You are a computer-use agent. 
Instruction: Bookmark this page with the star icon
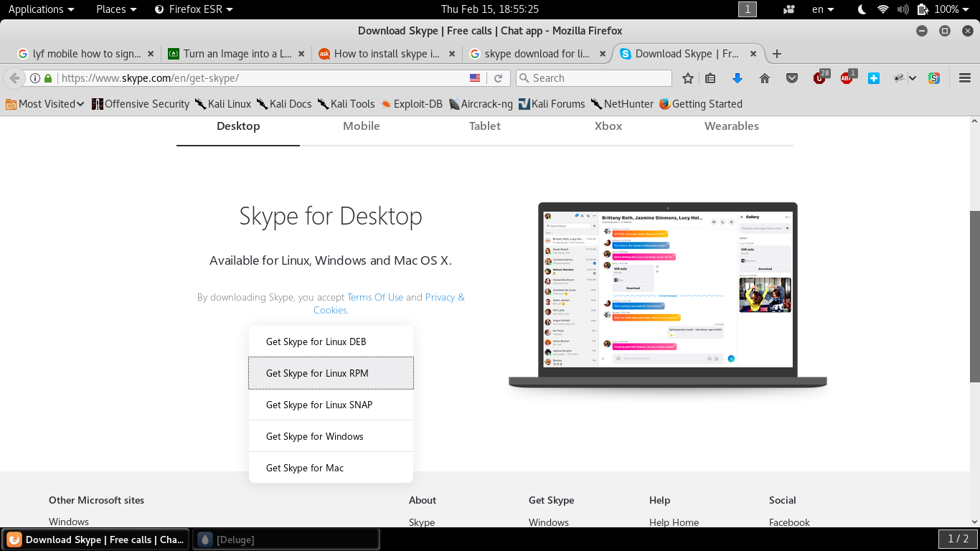688,78
